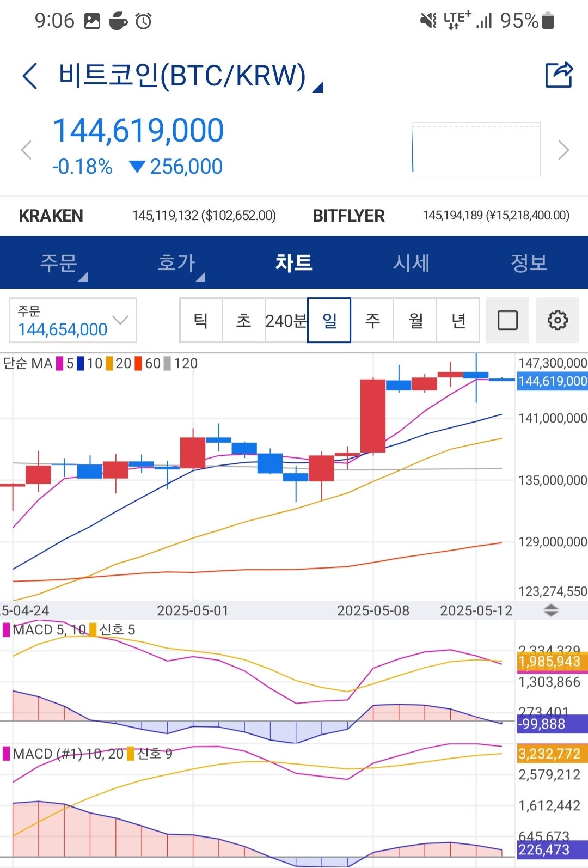Tap the battery status icon
Image resolution: width=588 pixels, height=868 pixels.
click(x=548, y=21)
